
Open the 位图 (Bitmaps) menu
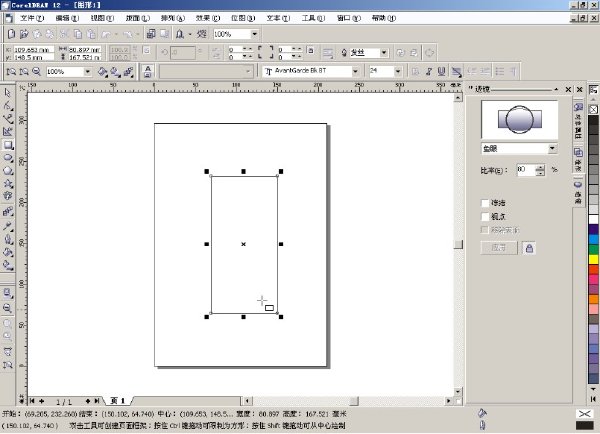pyautogui.click(x=243, y=18)
